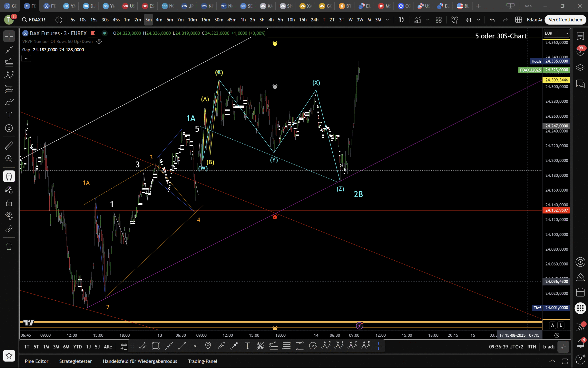Select the Measure ruler tool
588x368 pixels.
point(9,146)
